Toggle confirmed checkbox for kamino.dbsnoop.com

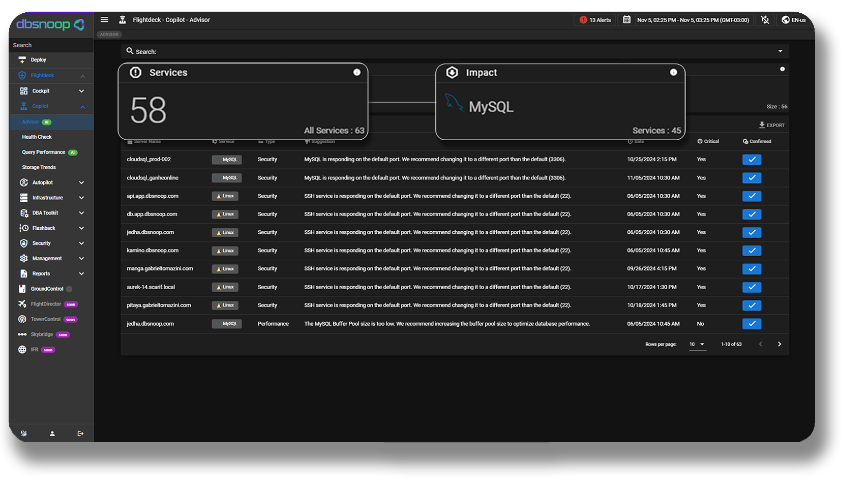tap(751, 251)
